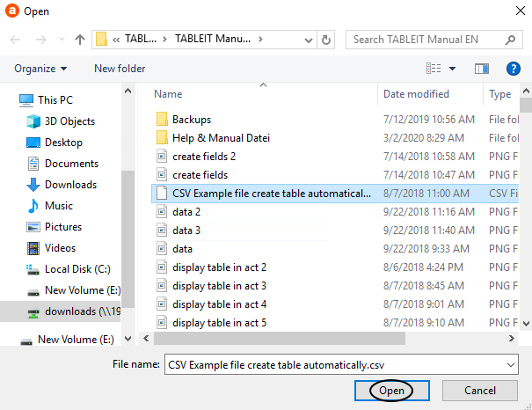Click horizontal scrollbar right arrow

(x=511, y=339)
